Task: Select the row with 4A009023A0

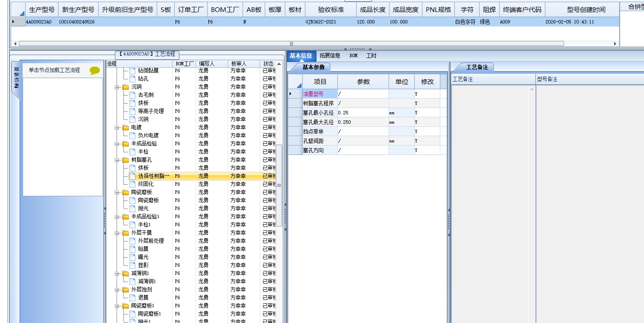Action: coord(315,22)
